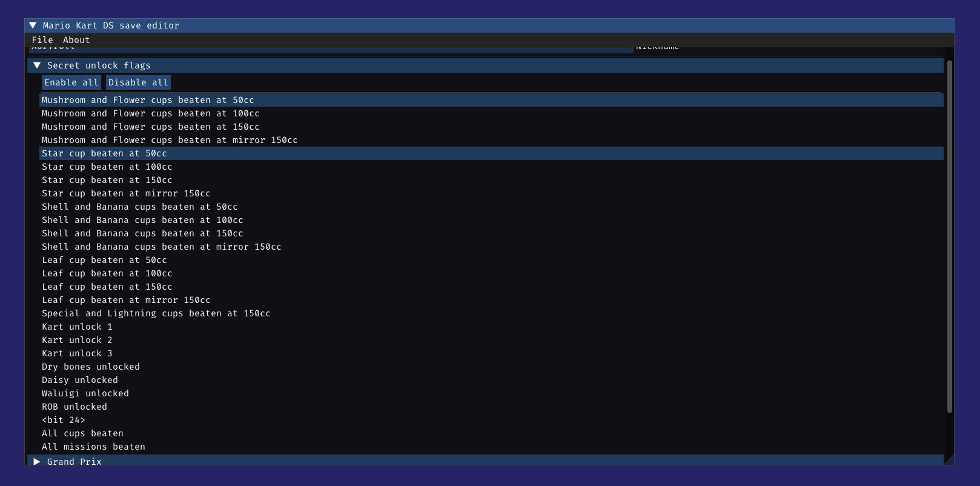Screen dimensions: 980x486
Task: Toggle Mushroom and Flower cups beaten at 150cc
Action: click(491, 127)
